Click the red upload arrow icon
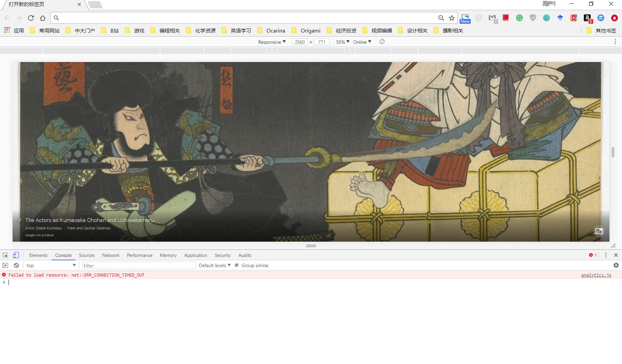Image resolution: width=622 pixels, height=364 pixels. [x=614, y=18]
